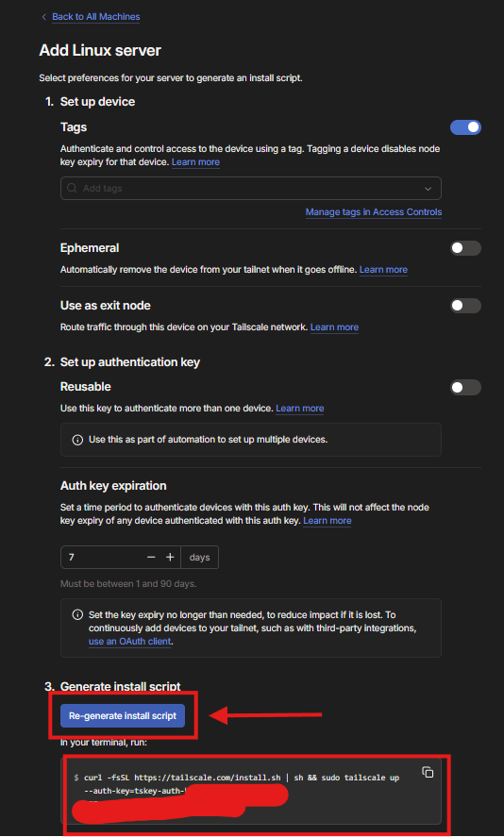Image resolution: width=504 pixels, height=837 pixels.
Task: Copy the install script with copy icon
Action: pyautogui.click(x=428, y=772)
